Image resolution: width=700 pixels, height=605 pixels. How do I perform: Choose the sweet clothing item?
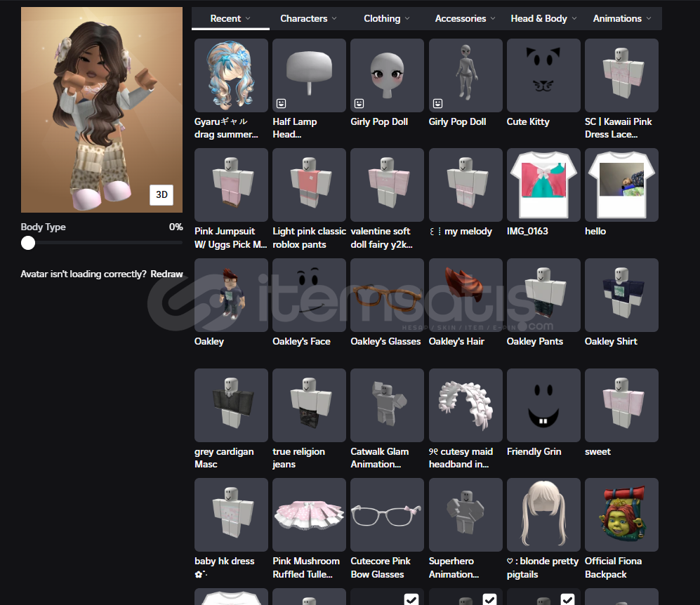pyautogui.click(x=621, y=405)
